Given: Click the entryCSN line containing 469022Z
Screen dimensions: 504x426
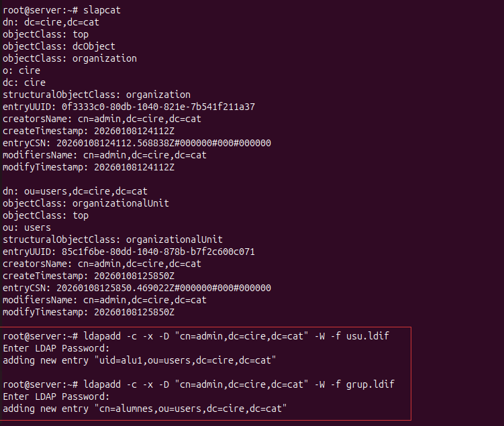Looking at the screenshot, I should [x=137, y=288].
